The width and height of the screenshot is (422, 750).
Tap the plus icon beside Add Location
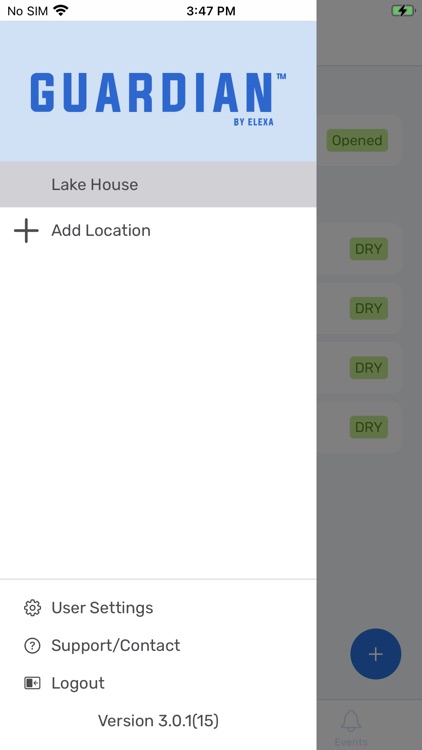pyautogui.click(x=26, y=231)
